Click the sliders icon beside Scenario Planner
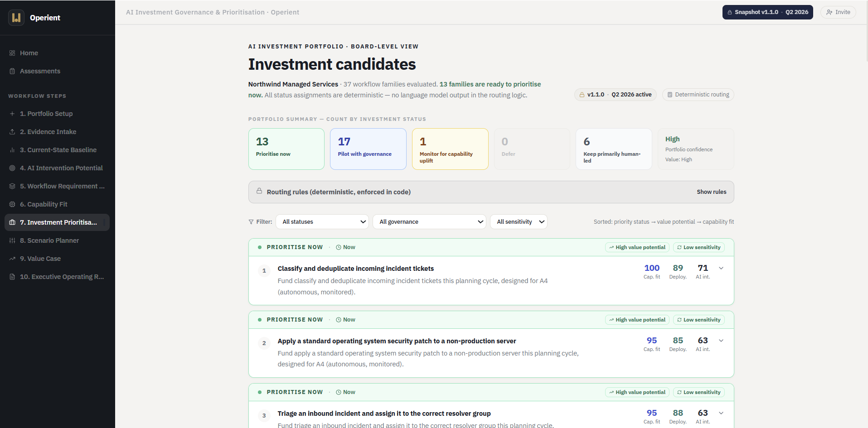 pyautogui.click(x=12, y=240)
